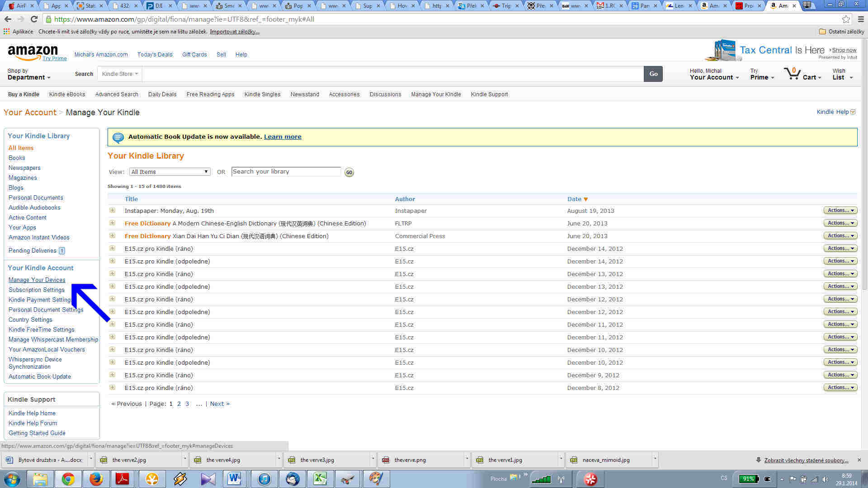Expand the Instapaper Monday Aug. 19th row
This screenshot has width=868, height=488.
(112, 211)
